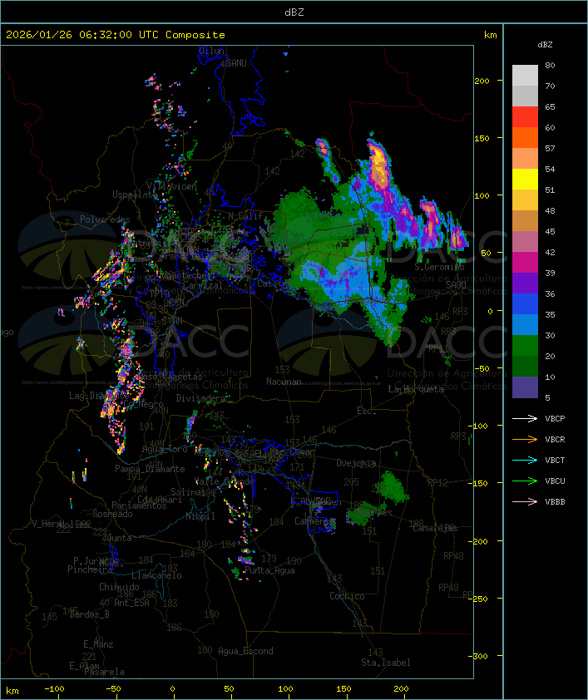Select the magenta 39-42 dBZ legend swatch
The height and width of the screenshot is (700, 588).
(x=525, y=263)
